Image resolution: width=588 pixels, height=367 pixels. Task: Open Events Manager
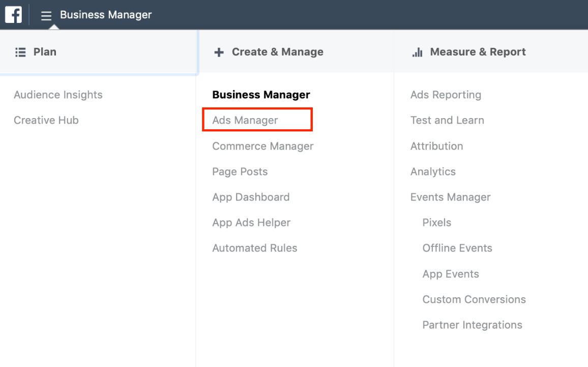tap(450, 197)
